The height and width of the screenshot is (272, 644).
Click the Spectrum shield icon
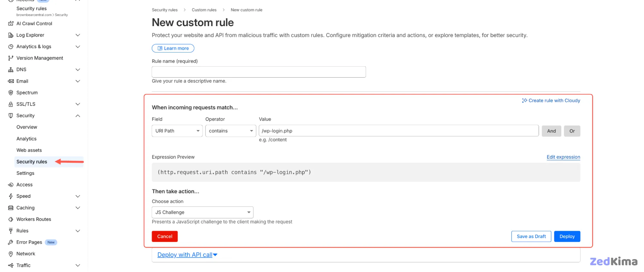[x=11, y=93]
